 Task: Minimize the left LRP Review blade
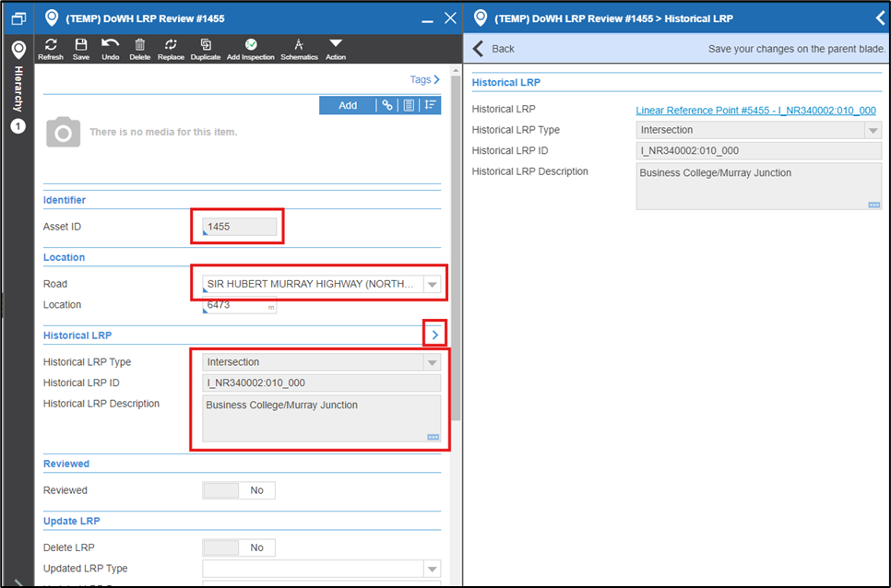pyautogui.click(x=427, y=19)
